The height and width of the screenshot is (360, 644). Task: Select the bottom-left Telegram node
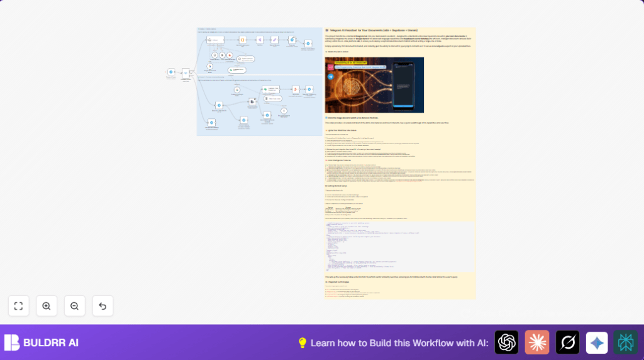[x=211, y=122]
